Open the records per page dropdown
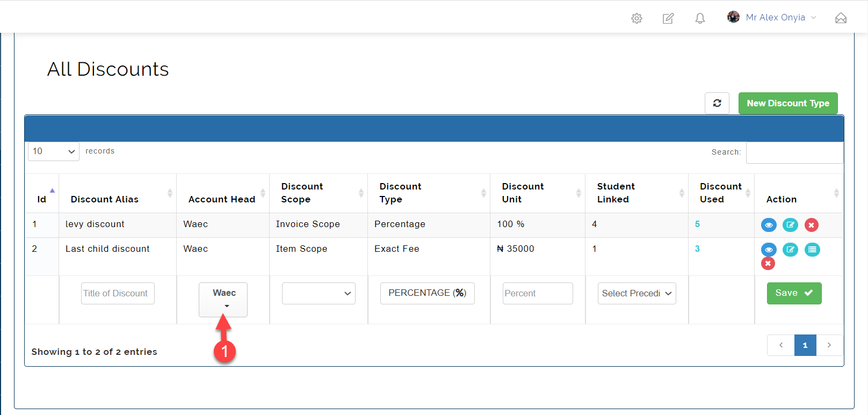868x415 pixels. point(54,151)
